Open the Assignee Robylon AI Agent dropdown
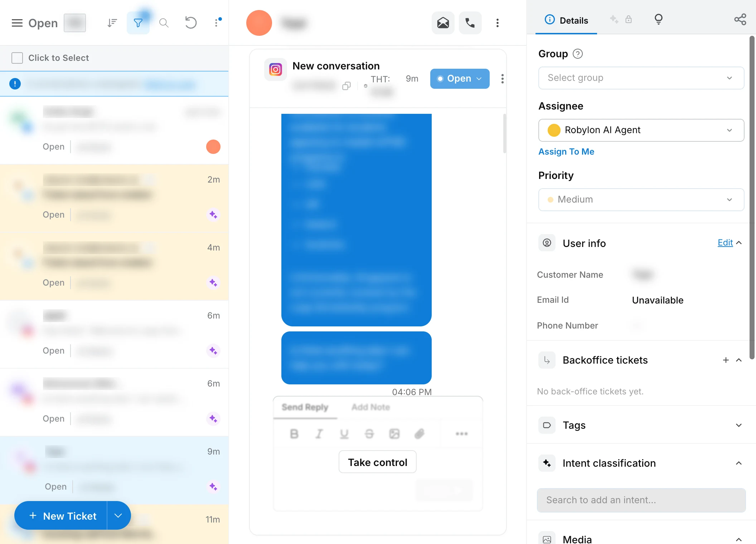Screen dimensions: 756x544 (641, 130)
